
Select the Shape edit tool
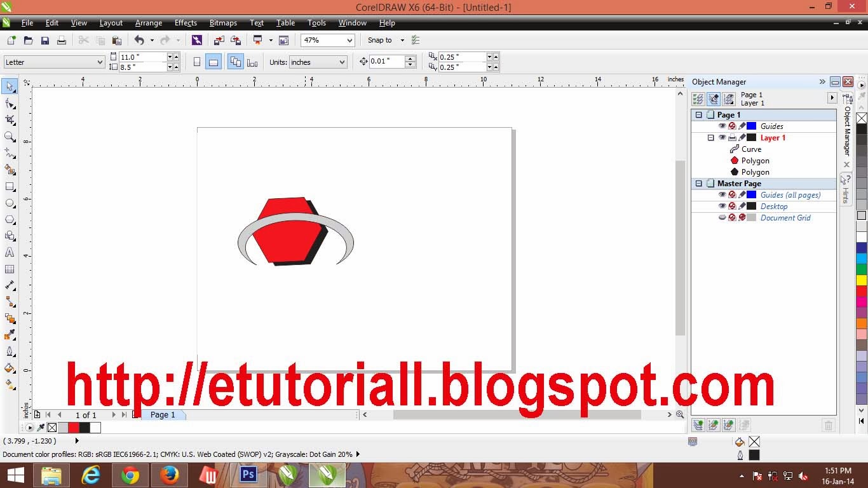[10, 103]
